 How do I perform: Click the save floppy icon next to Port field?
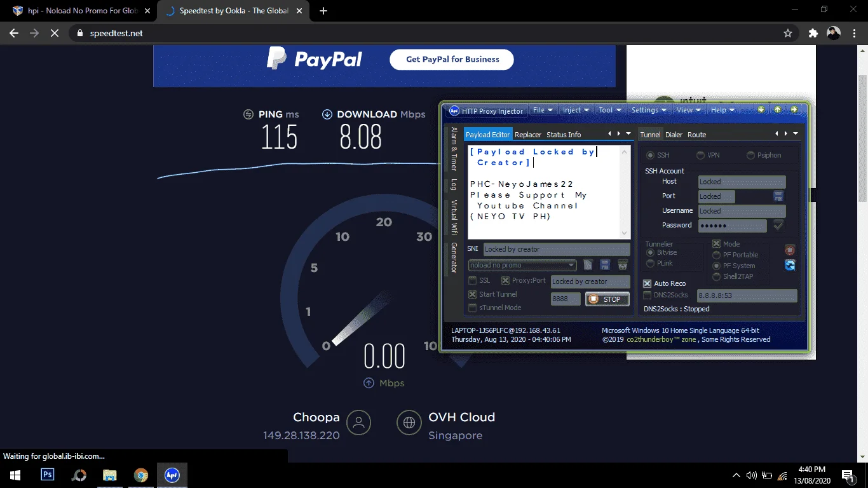[778, 196]
